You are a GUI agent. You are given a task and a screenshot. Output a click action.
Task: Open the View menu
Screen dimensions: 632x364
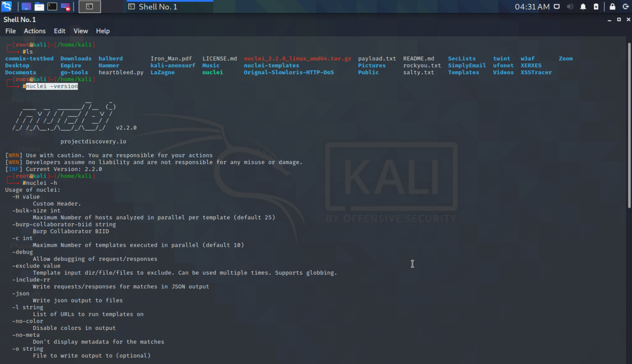coord(81,31)
